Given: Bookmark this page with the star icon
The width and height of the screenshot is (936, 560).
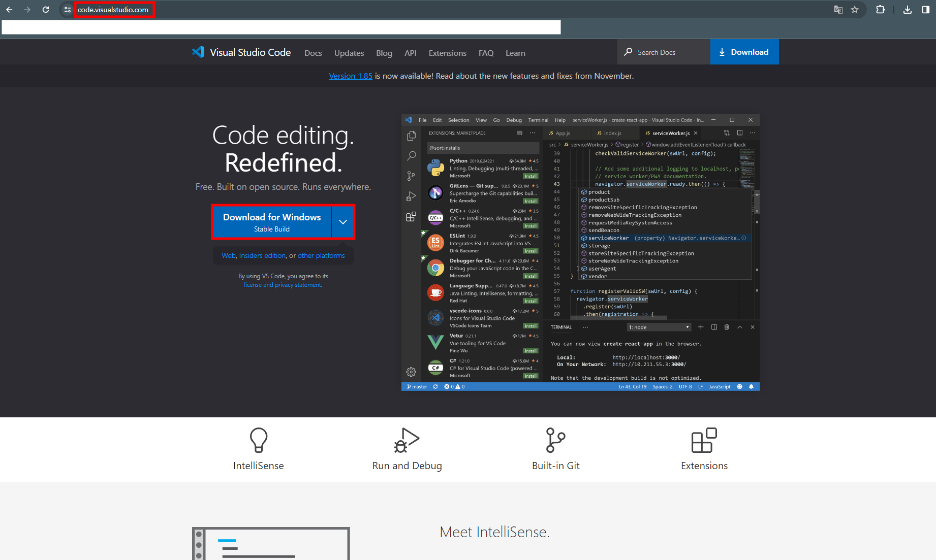Looking at the screenshot, I should [855, 10].
